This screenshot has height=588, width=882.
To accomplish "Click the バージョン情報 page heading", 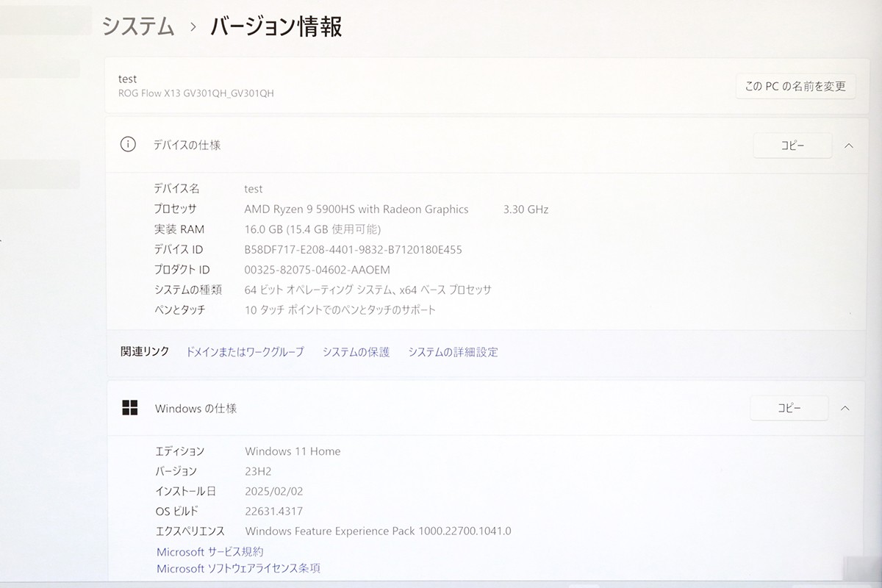I will pyautogui.click(x=276, y=26).
